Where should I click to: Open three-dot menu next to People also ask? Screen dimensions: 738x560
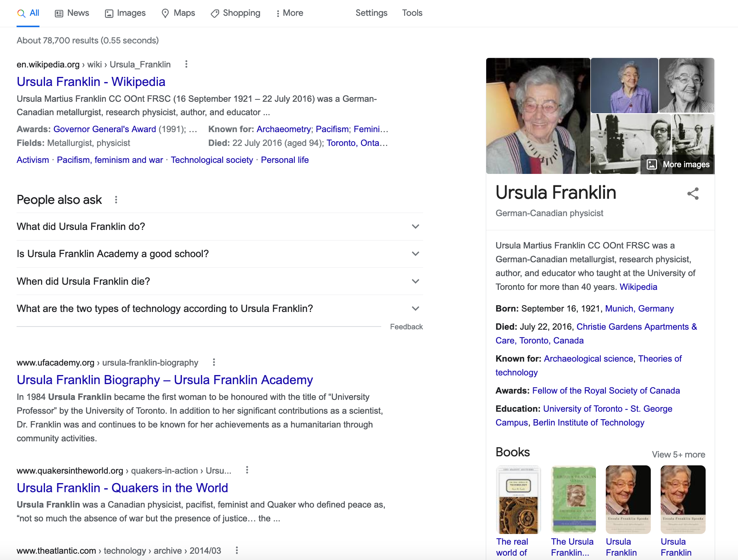tap(116, 200)
